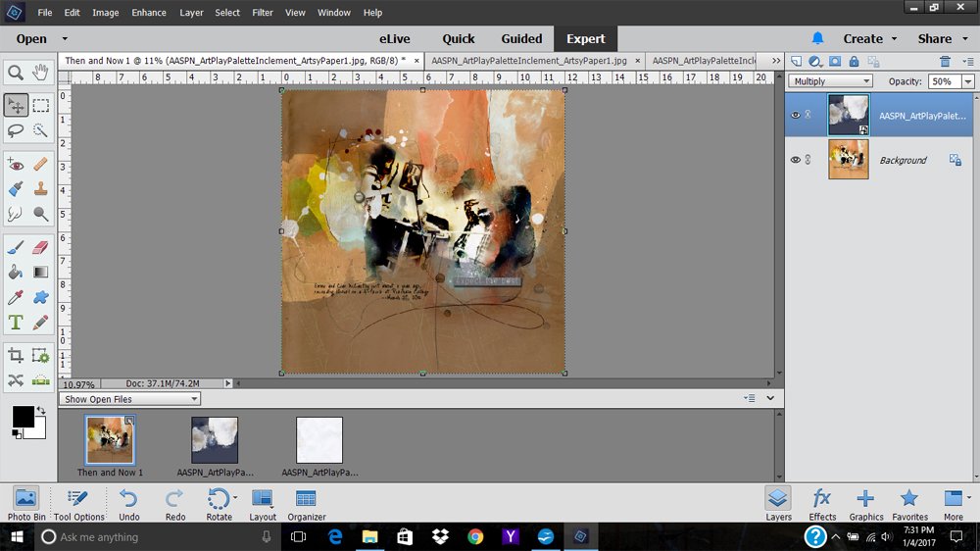
Task: Click the Layout button
Action: point(263,504)
